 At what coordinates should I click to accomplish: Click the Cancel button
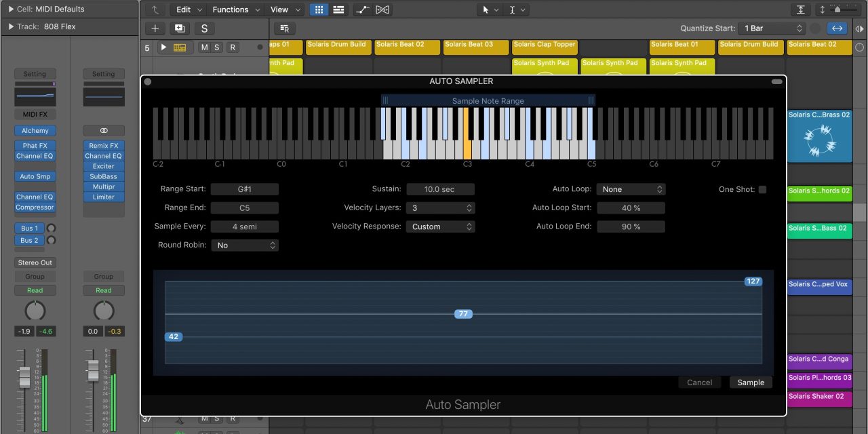point(699,382)
